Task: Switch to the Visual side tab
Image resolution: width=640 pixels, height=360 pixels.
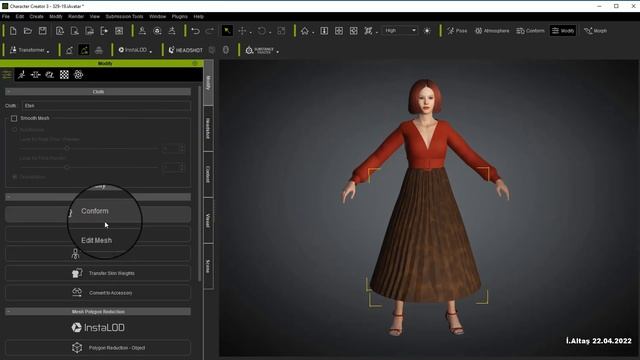Action: [x=208, y=220]
